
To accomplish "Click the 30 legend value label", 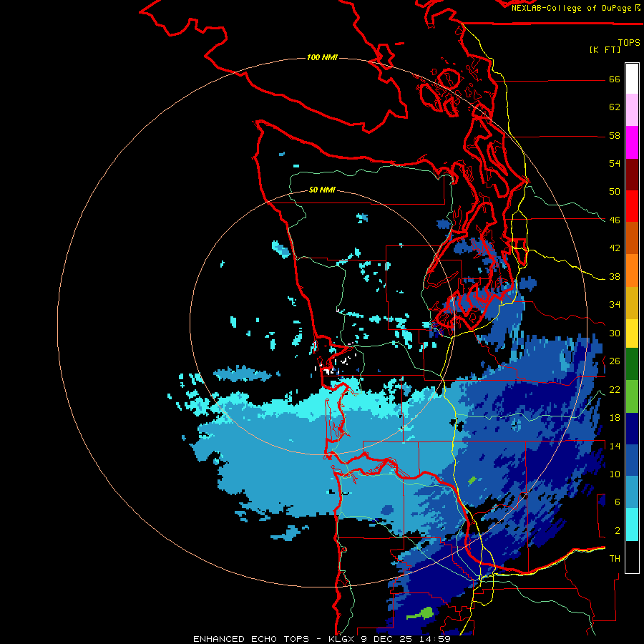I will [x=615, y=333].
